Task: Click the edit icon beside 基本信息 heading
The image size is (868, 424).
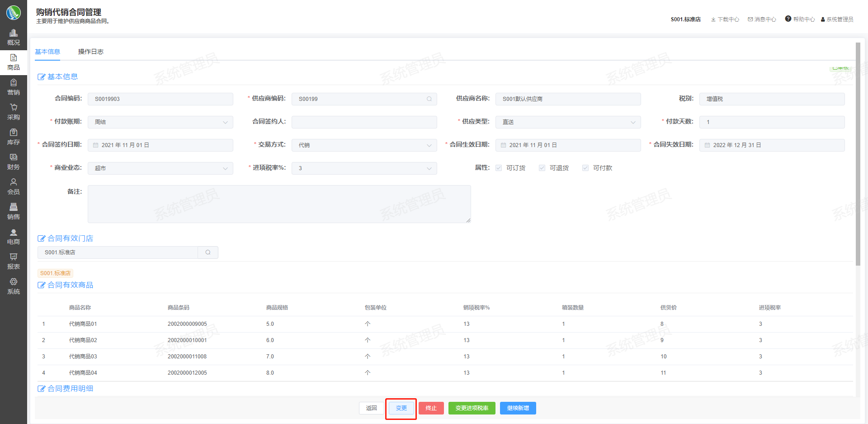Action: click(x=42, y=77)
